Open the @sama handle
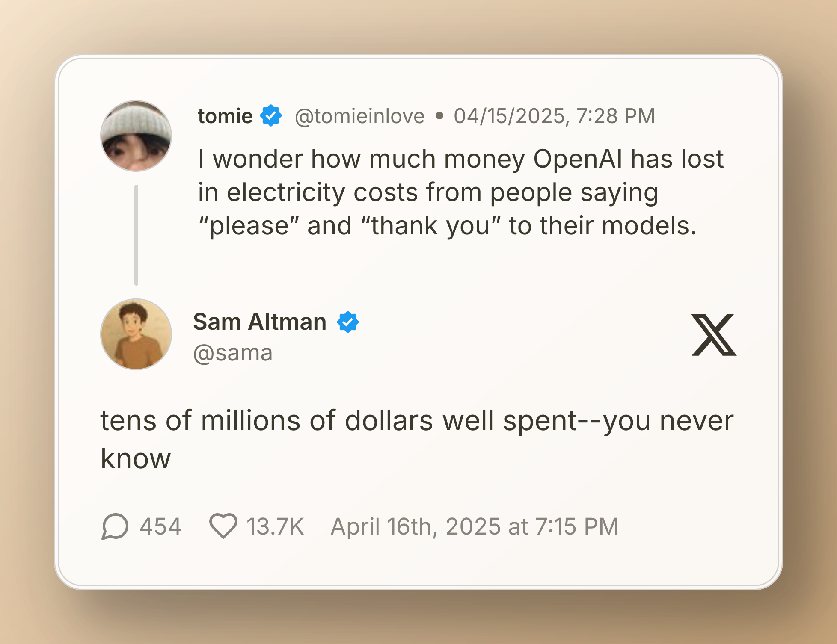Screen dimensions: 837x644 point(233,353)
